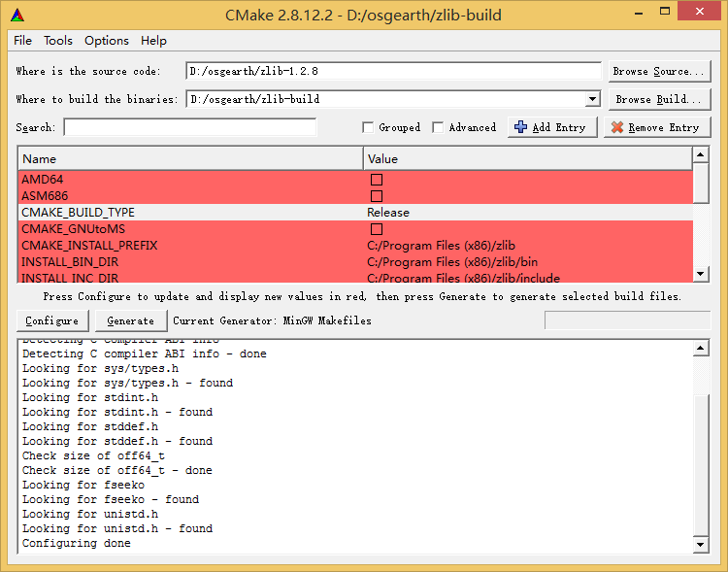This screenshot has height=572, width=728.
Task: Close the CMake window
Action: (x=699, y=11)
